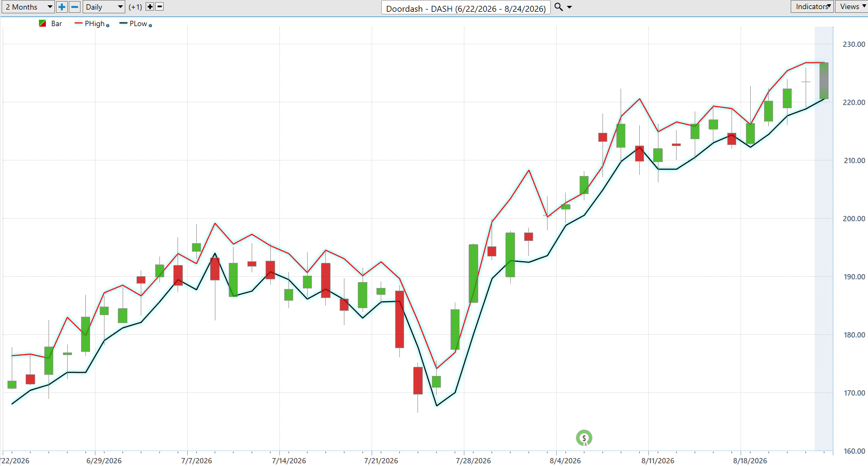Click the blue dot next to PHigh

[108, 26]
